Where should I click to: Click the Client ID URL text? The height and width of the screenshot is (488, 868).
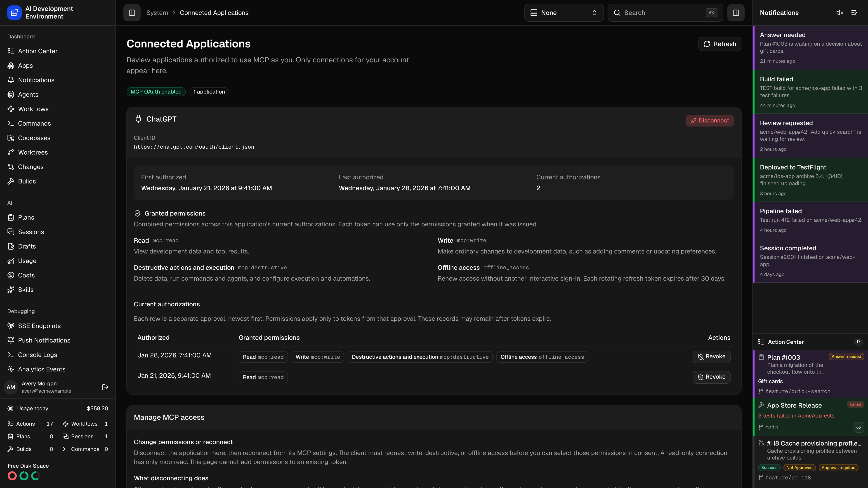pos(194,147)
